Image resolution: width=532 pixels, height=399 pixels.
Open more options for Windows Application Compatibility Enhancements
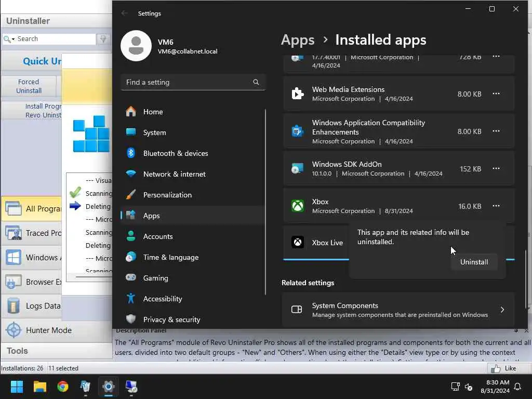tap(496, 131)
